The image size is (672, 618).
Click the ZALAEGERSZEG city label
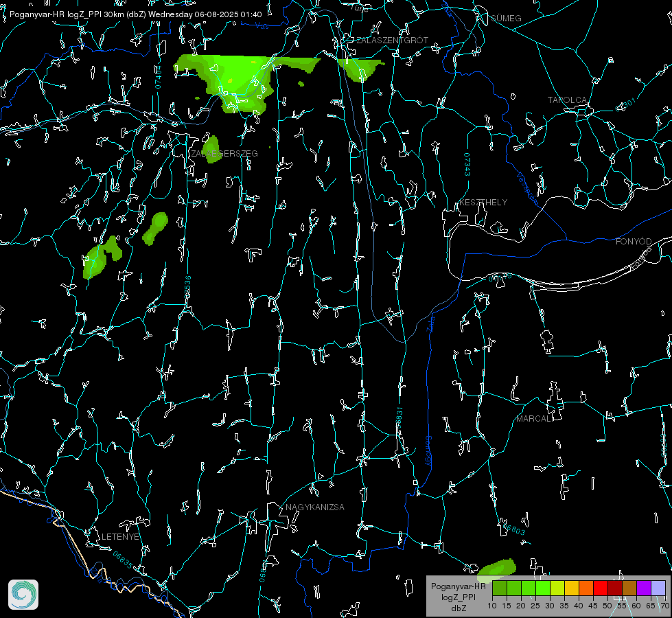click(x=224, y=154)
